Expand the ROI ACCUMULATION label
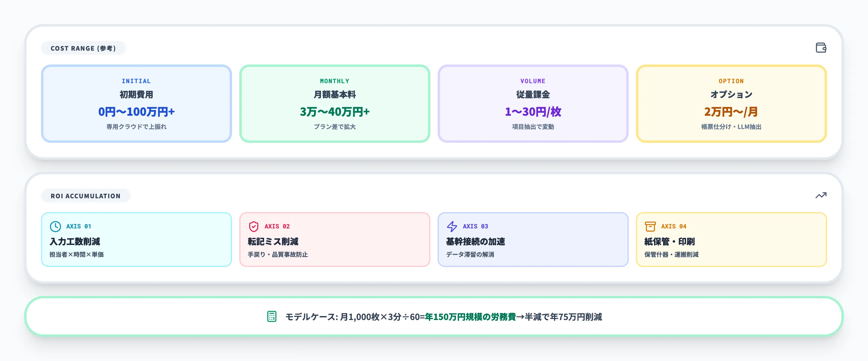 click(x=86, y=195)
